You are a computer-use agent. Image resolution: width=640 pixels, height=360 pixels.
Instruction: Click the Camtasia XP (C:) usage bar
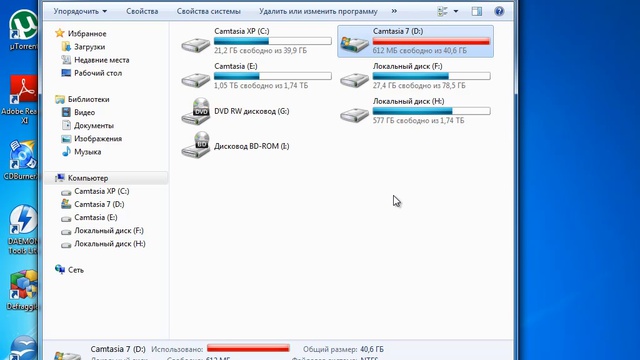[x=273, y=41]
